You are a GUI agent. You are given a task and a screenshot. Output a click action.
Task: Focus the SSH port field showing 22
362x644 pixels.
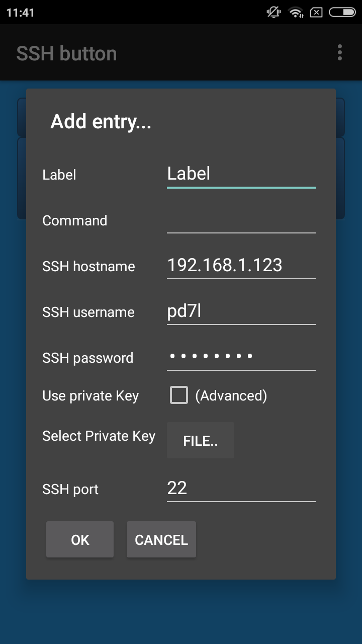tap(241, 488)
